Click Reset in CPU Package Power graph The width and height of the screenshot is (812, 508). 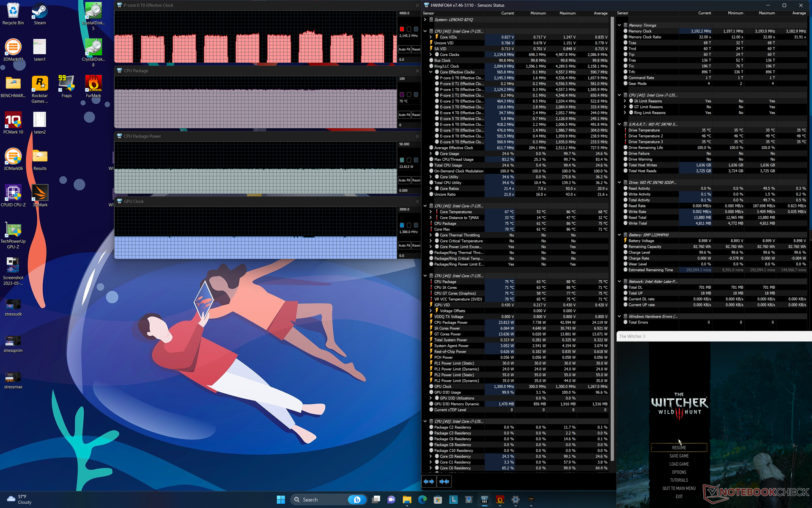[416, 180]
